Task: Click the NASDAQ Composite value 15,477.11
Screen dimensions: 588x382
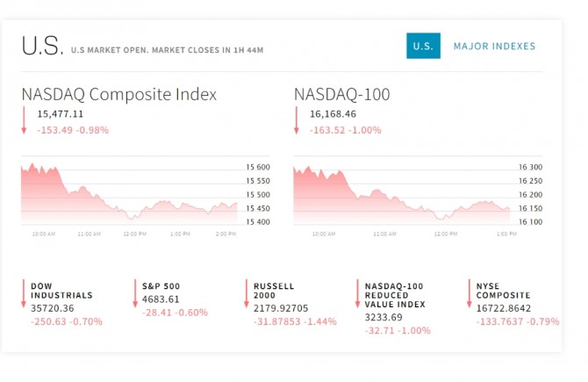Action: [61, 114]
